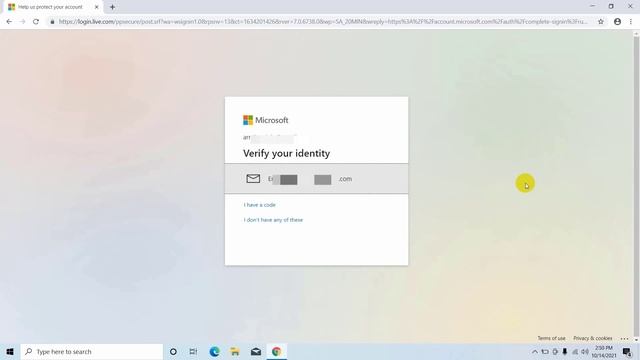Click the 'Type here to search' taskbar box

tap(91, 351)
